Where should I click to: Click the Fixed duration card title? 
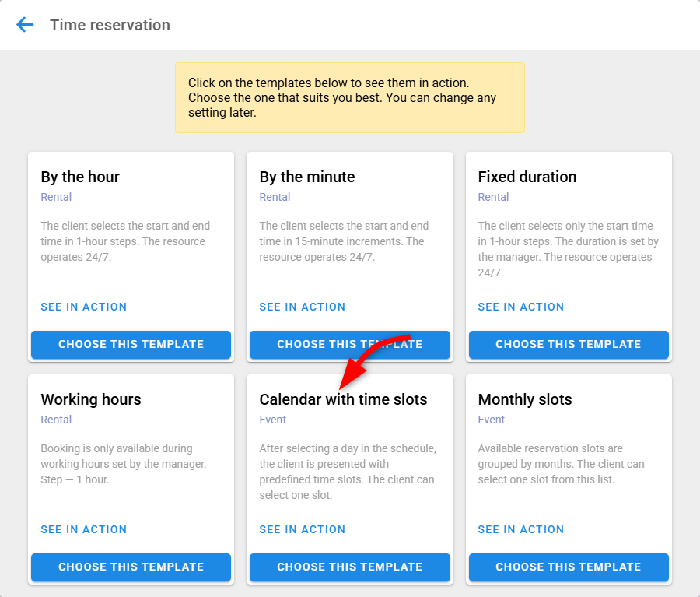pyautogui.click(x=527, y=177)
